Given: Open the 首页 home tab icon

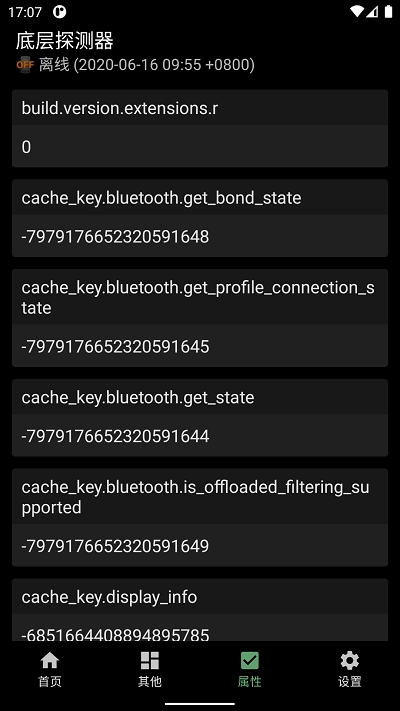Looking at the screenshot, I should pos(50,669).
